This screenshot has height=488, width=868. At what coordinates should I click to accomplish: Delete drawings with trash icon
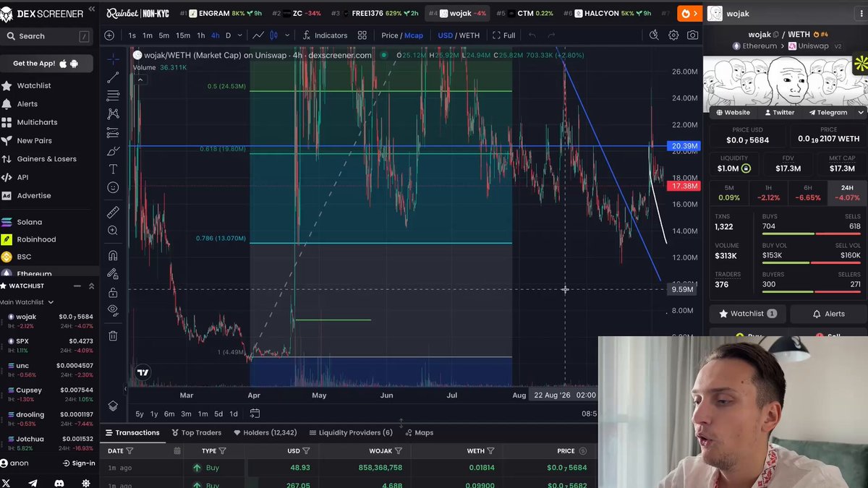113,335
